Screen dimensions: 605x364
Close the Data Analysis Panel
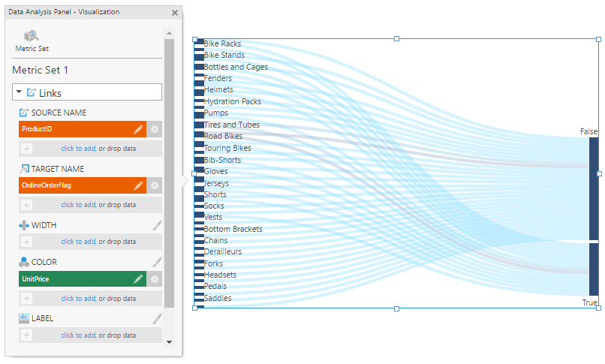pos(175,13)
